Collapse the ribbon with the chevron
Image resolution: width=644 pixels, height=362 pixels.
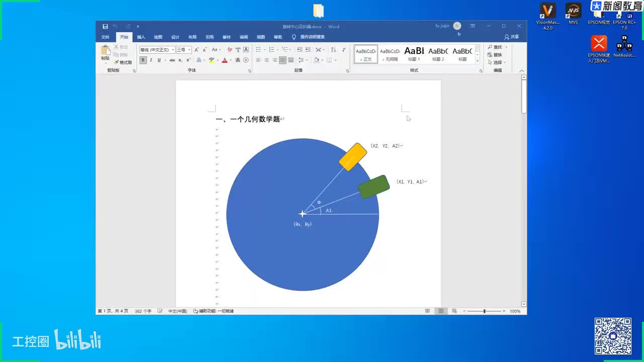click(522, 71)
